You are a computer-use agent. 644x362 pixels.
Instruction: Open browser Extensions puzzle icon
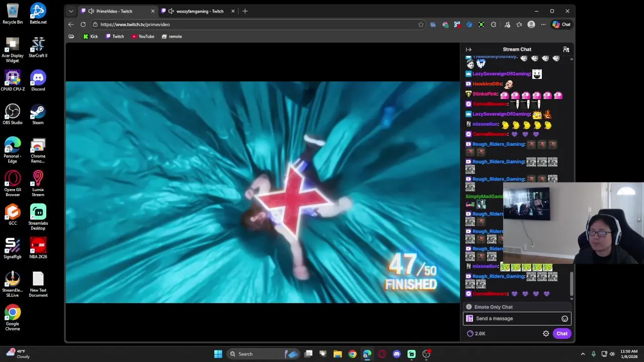click(494, 25)
